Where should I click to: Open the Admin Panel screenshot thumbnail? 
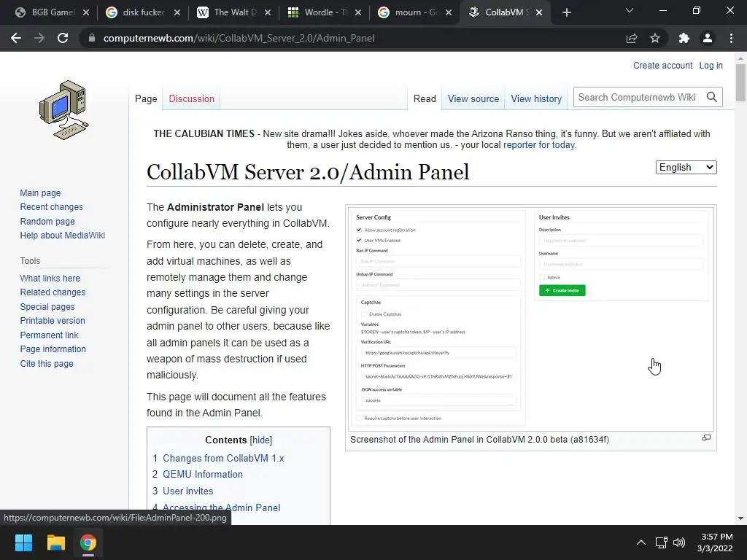(531, 318)
